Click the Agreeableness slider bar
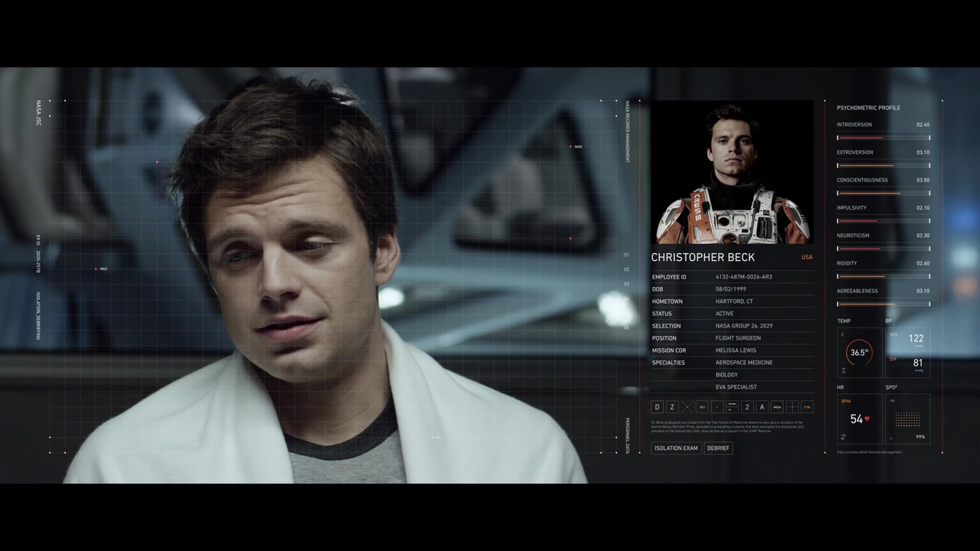 [884, 304]
